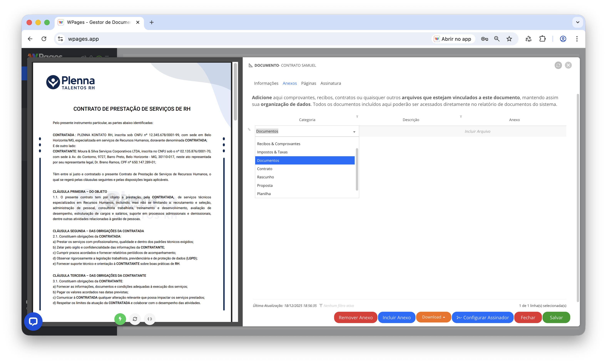This screenshot has height=364, width=607.
Task: Click the browser password key icon
Action: (484, 39)
